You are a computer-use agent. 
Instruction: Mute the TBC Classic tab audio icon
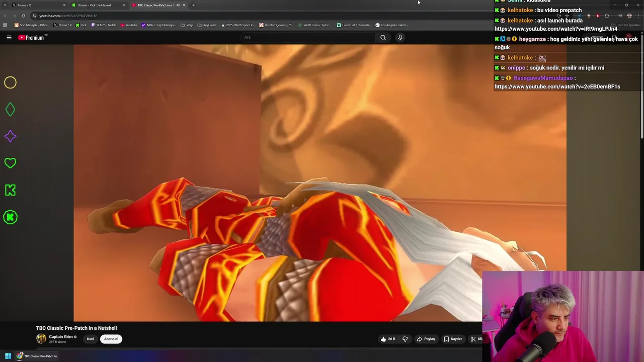click(178, 5)
